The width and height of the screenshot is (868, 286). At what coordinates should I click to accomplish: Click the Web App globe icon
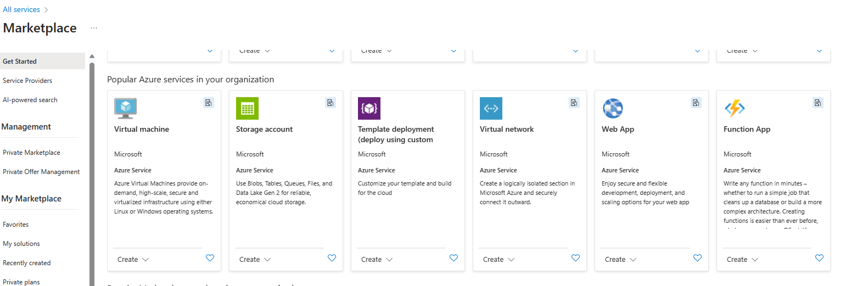coord(613,108)
